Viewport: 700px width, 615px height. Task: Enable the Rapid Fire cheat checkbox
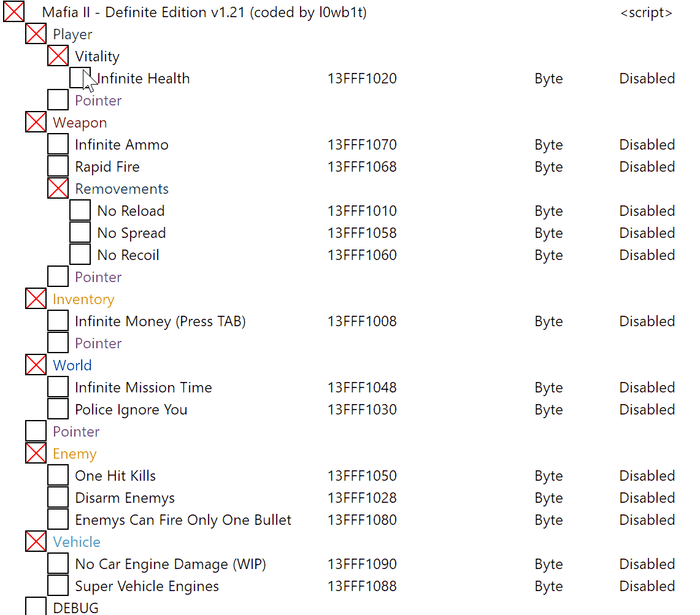[58, 167]
